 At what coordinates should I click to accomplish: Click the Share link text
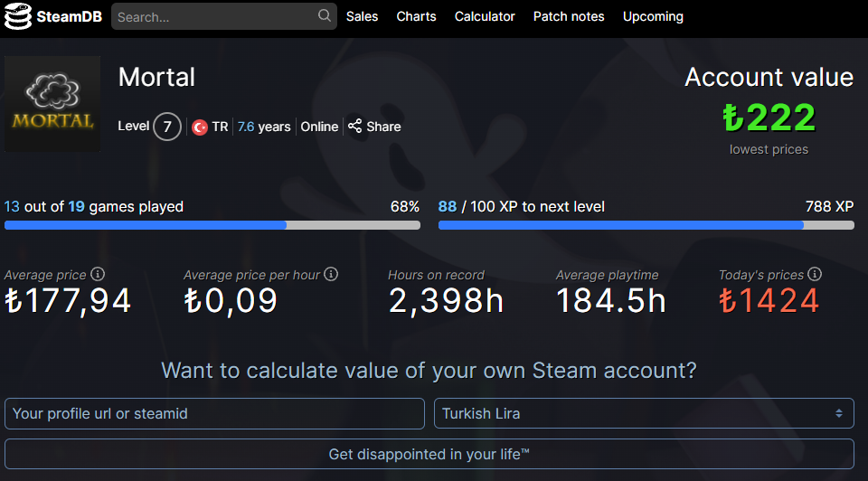[x=383, y=127]
